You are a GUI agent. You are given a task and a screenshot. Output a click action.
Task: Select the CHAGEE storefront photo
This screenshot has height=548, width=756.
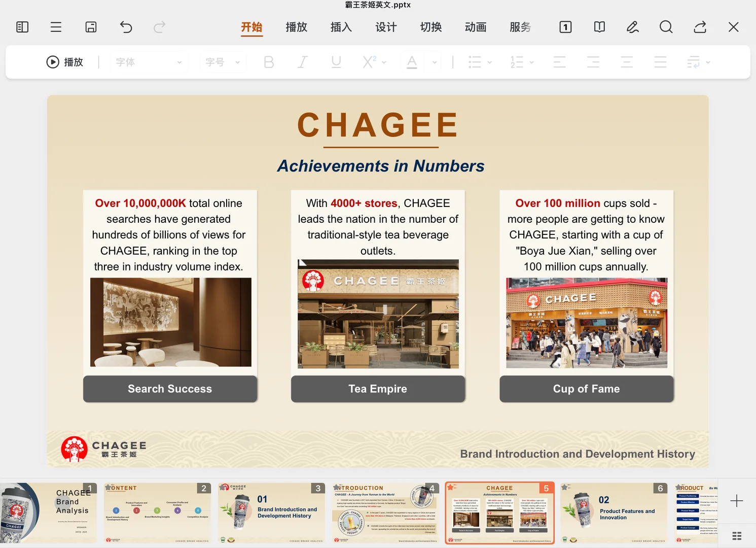(x=378, y=314)
